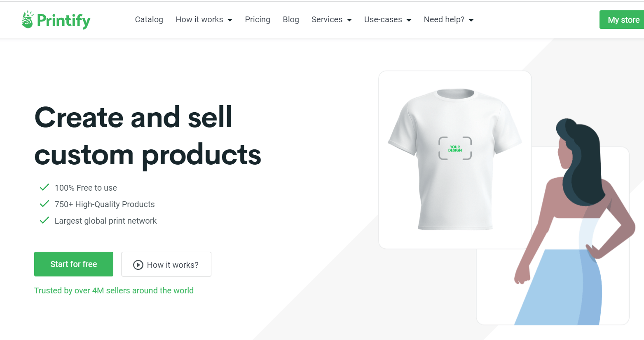The width and height of the screenshot is (644, 340).
Task: Click the Printify wordmark to go home
Action: click(x=63, y=20)
